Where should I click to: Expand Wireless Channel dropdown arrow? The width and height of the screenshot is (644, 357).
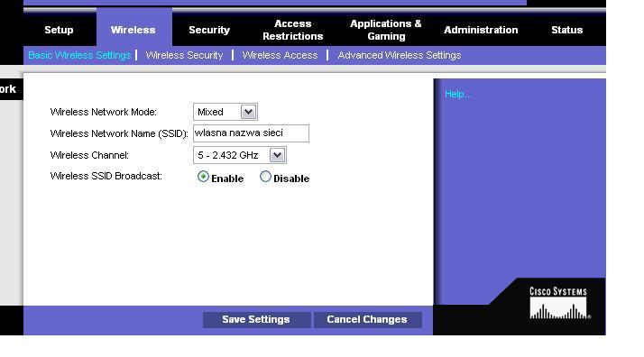coord(277,155)
